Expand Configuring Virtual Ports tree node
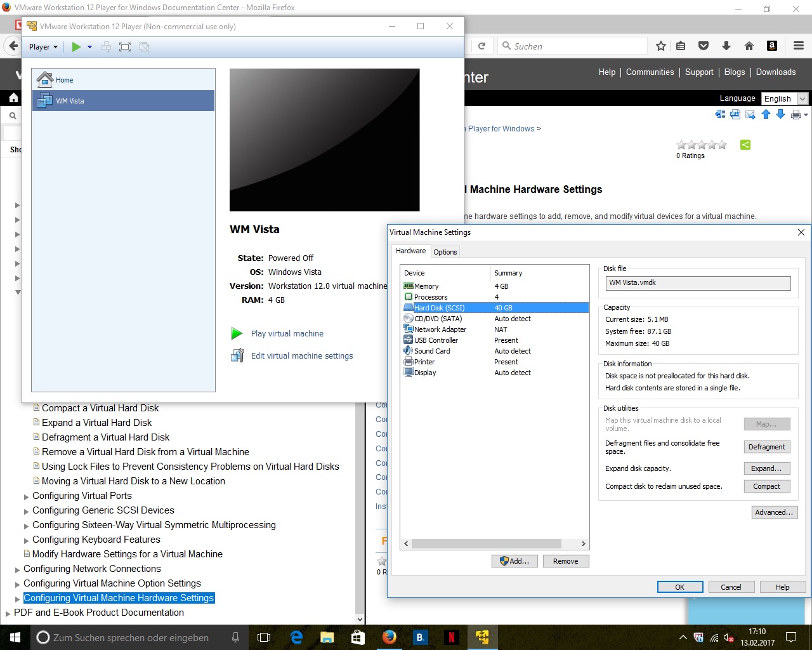This screenshot has height=650, width=812. (27, 496)
